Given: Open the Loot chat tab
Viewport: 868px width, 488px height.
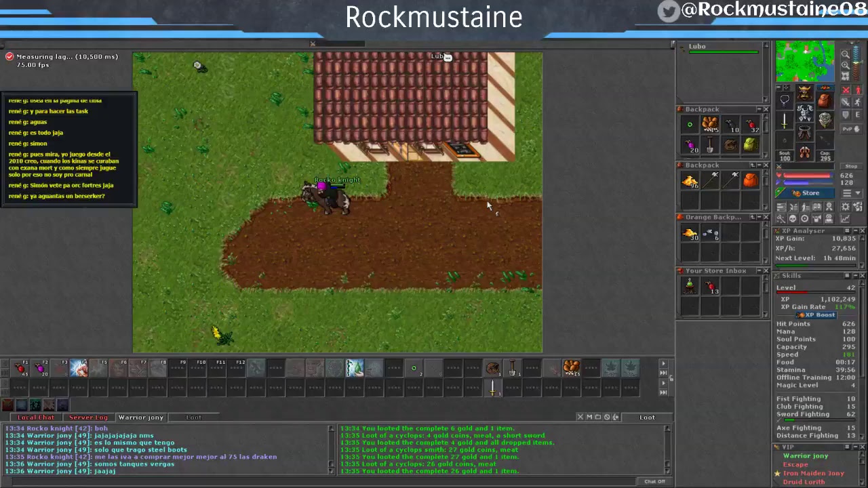Looking at the screenshot, I should (194, 418).
